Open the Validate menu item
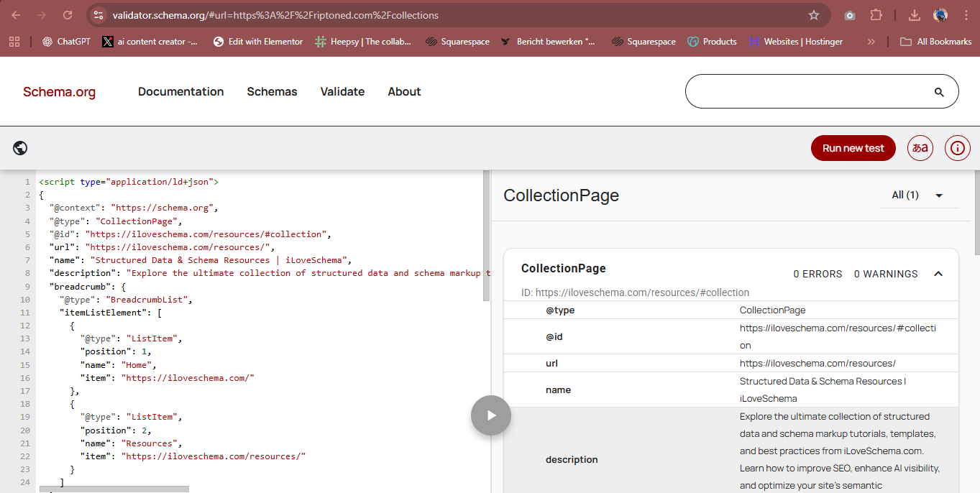 click(342, 91)
